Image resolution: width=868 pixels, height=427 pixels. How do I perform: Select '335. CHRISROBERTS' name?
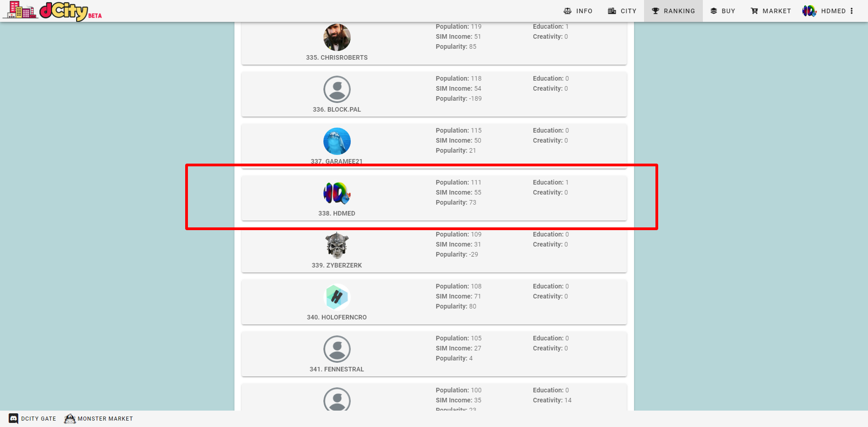(337, 57)
